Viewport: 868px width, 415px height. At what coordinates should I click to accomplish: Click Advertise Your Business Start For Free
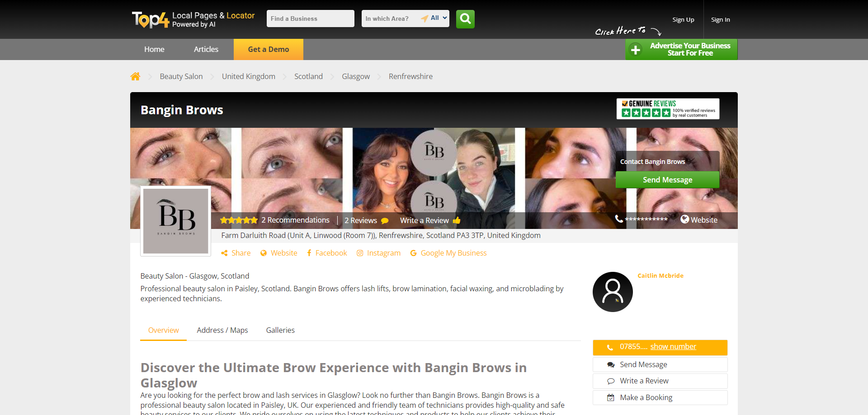682,49
